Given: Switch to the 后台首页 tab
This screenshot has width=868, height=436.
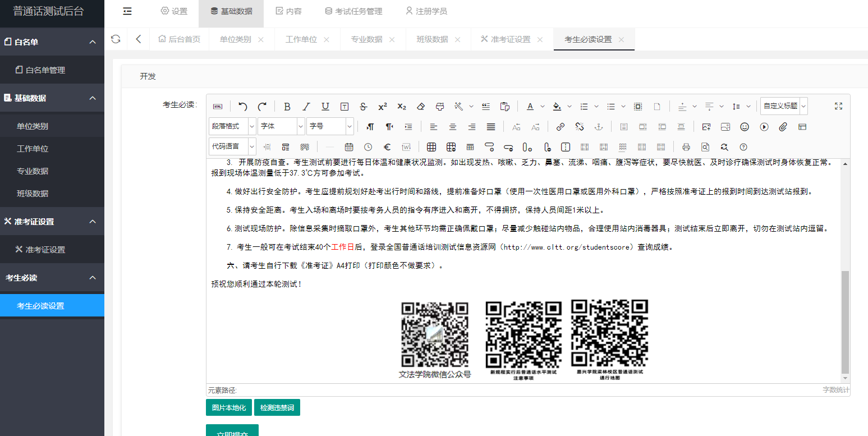Looking at the screenshot, I should tap(180, 39).
